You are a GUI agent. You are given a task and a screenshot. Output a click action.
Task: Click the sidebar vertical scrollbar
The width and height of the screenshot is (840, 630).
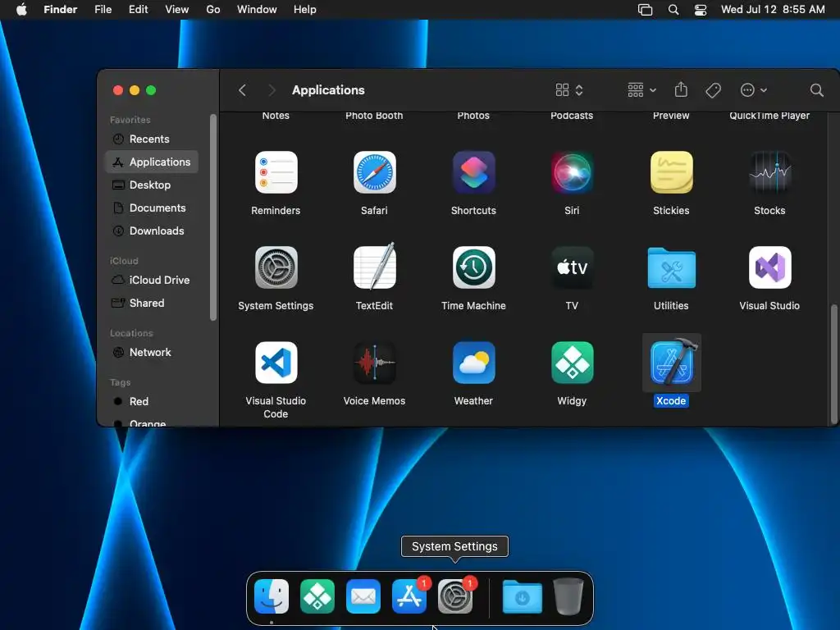[213, 217]
